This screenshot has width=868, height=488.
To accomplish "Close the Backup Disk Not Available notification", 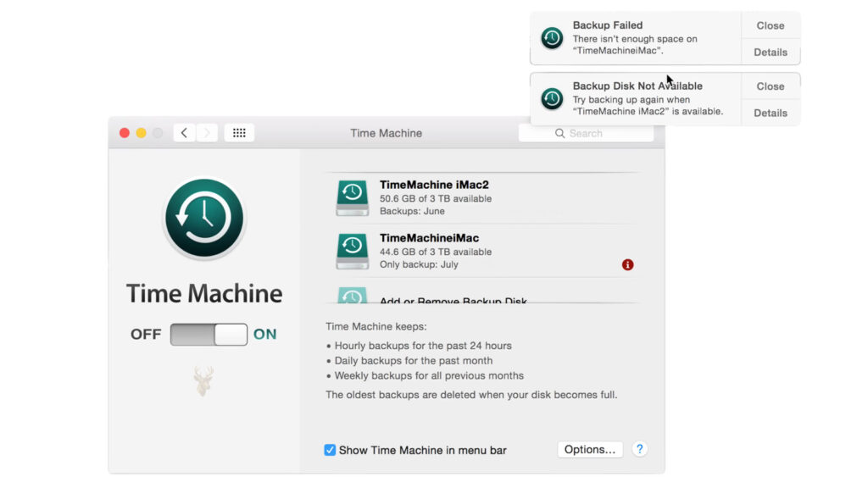I will (x=771, y=86).
